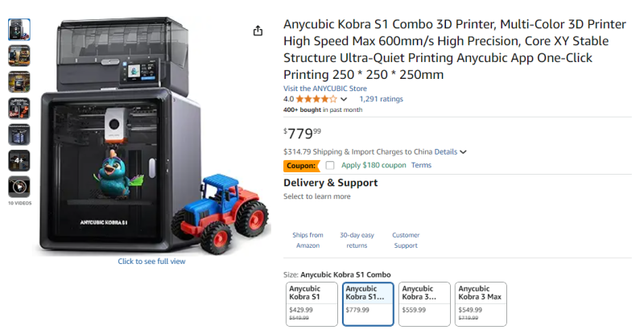
Task: Open coupon Terms link
Action: 421,165
